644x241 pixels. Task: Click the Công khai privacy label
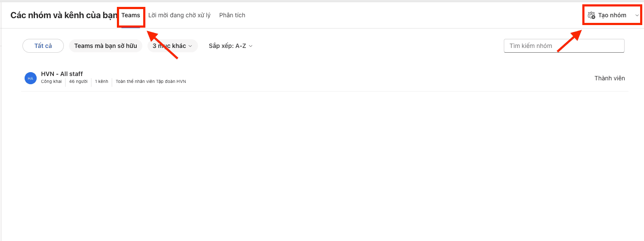pos(51,82)
